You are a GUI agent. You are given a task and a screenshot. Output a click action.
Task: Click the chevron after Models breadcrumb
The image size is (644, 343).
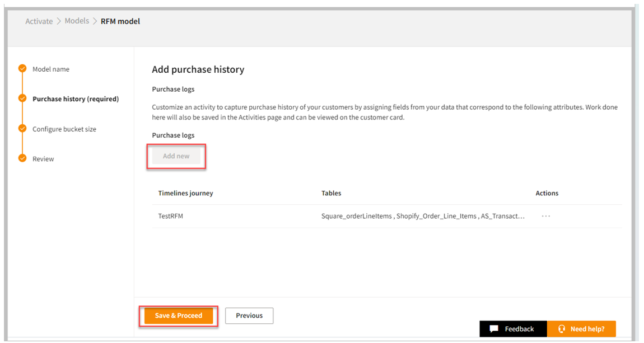(95, 22)
